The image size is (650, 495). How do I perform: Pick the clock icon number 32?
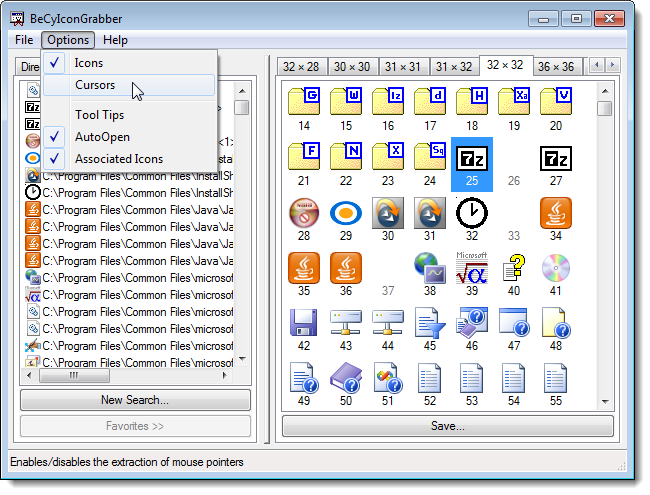coord(472,213)
